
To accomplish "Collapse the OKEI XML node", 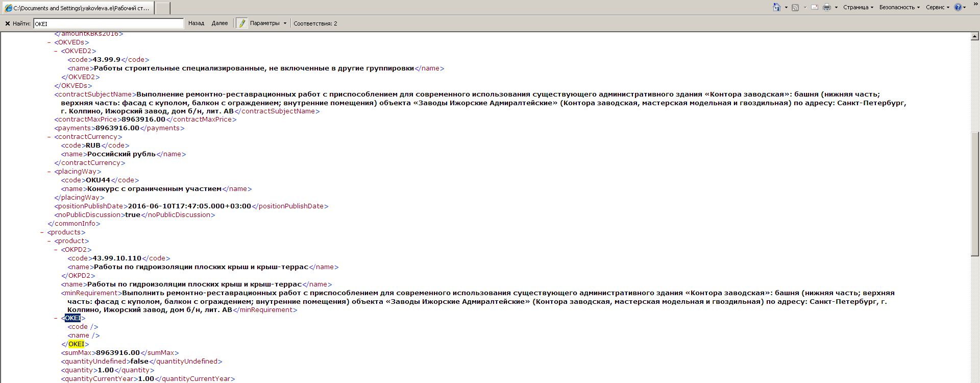I will (56, 318).
